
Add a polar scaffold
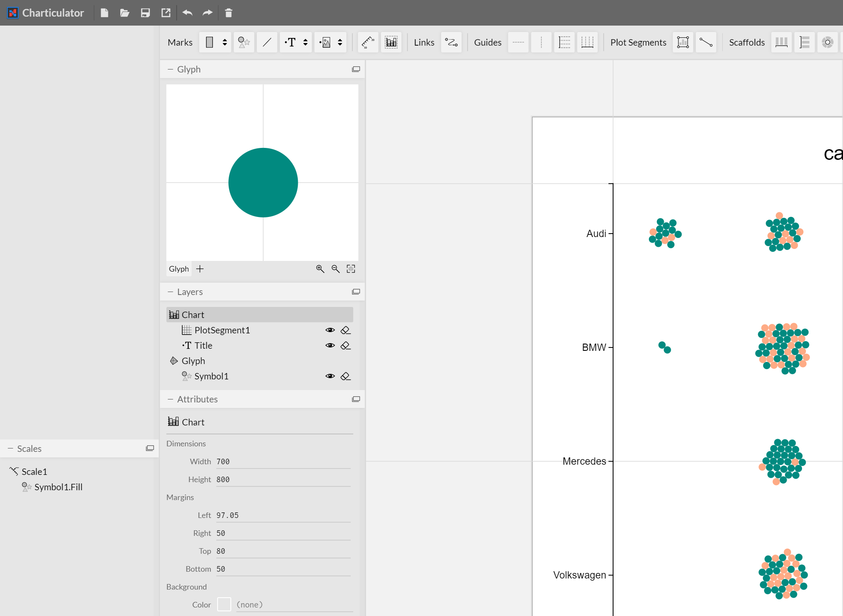(x=828, y=42)
